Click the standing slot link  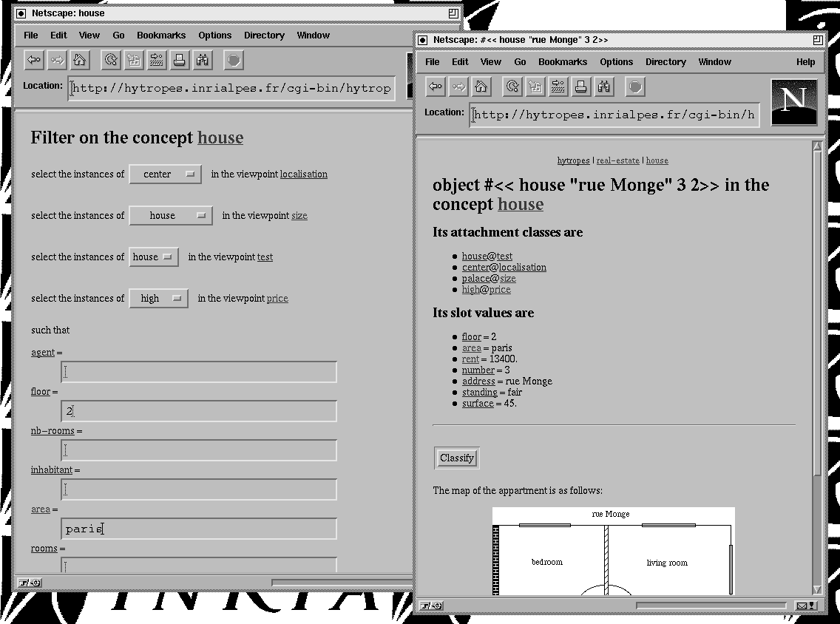tap(479, 392)
